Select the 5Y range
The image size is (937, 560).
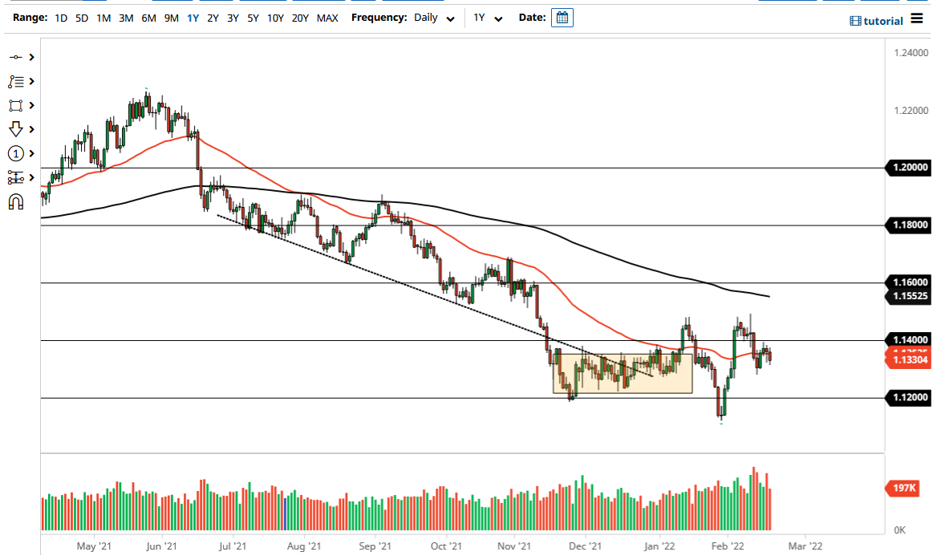[253, 17]
